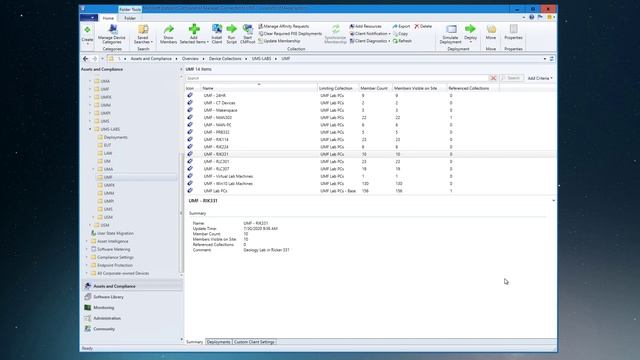Switch to Custom Client Settings tab
Viewport: 640px width, 360px height.
point(254,342)
